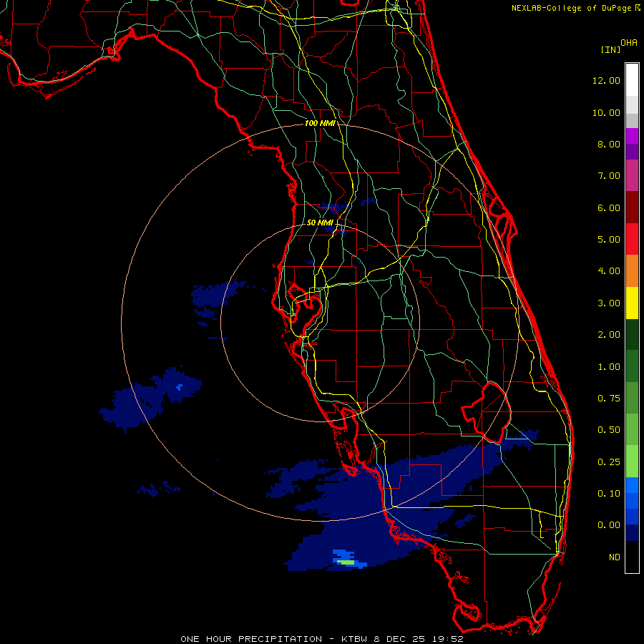Select the 4.00 legend value

tap(609, 271)
